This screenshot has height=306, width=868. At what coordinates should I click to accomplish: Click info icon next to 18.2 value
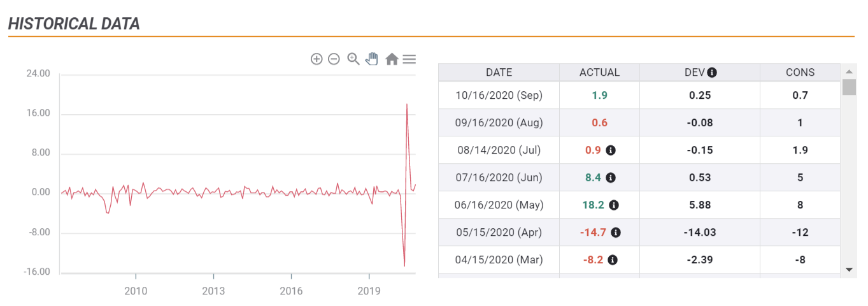pyautogui.click(x=614, y=205)
